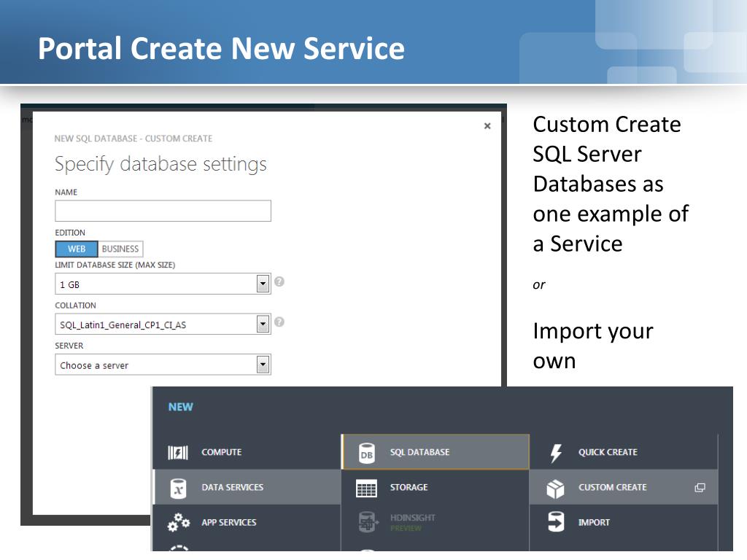747x560 pixels.
Task: Select DATA SERVICES in the NEW menu
Action: (x=247, y=487)
